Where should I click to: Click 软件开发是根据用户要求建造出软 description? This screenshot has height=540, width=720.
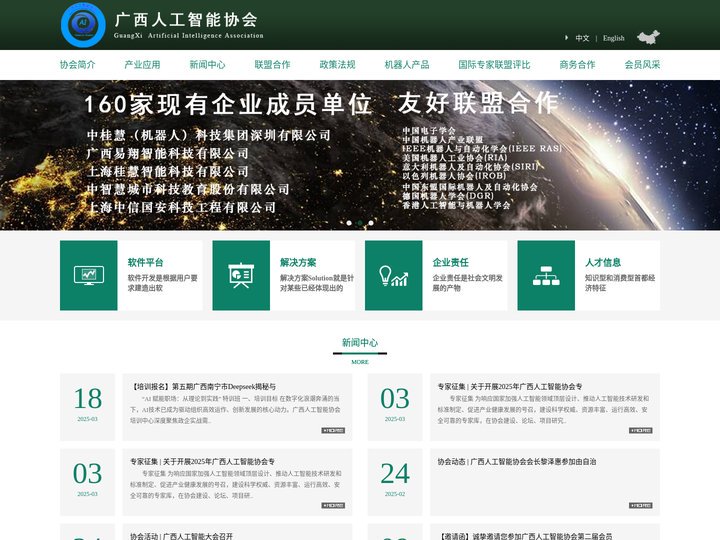point(163,283)
